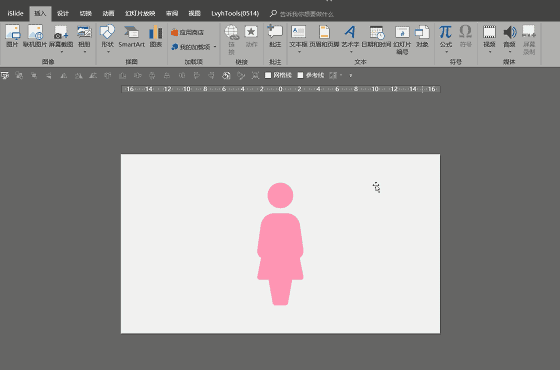Insert slide number via 幻灯片编号

pyautogui.click(x=402, y=39)
